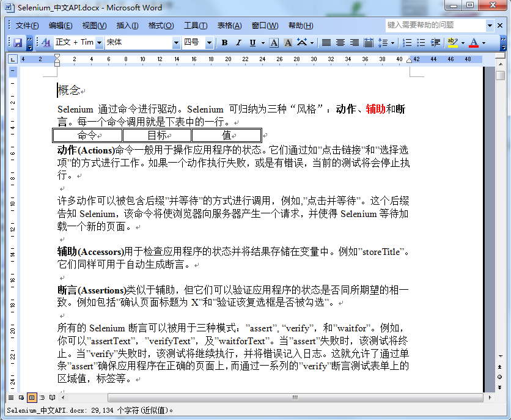Open the underline style dropdown arrow
Image resolution: width=511 pixels, height=420 pixels.
[263, 43]
